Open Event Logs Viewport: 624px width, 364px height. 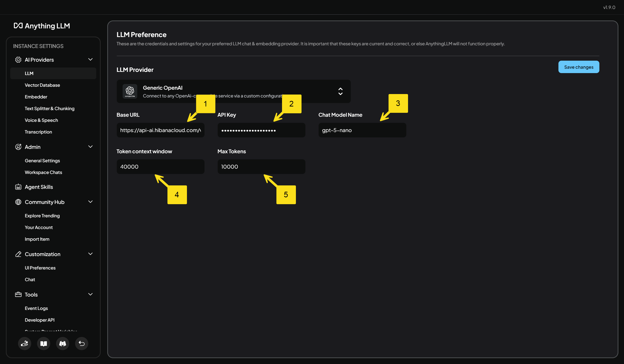coord(36,308)
